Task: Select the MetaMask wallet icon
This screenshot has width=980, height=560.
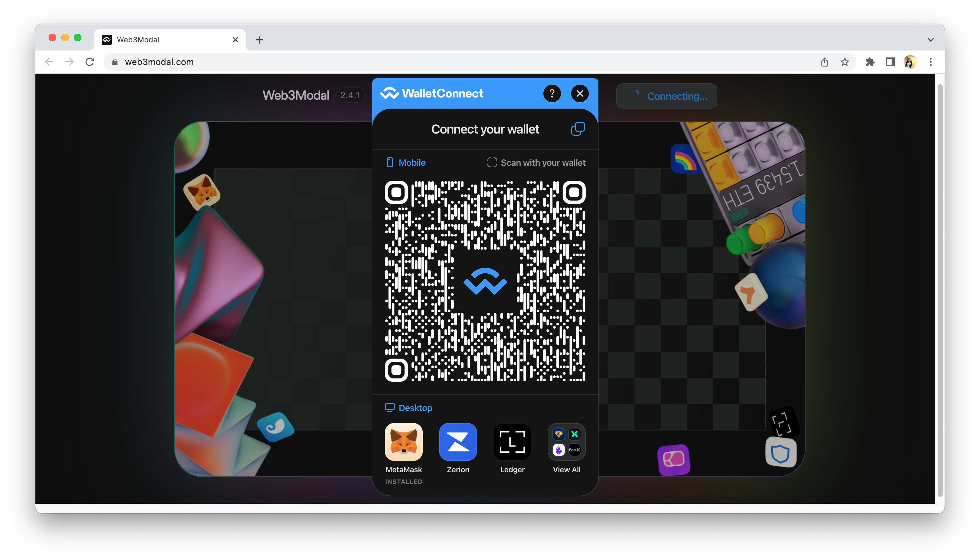Action: click(403, 442)
